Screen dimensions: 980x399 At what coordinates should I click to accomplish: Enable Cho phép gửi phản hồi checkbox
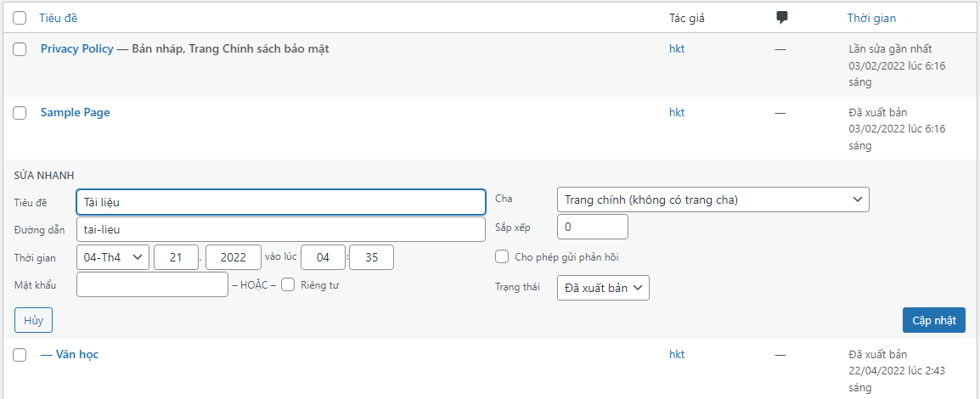tap(502, 257)
